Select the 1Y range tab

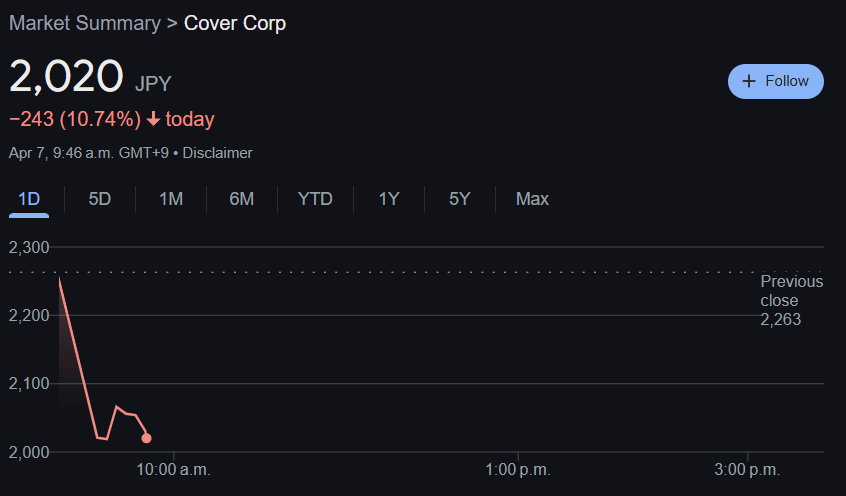tap(389, 199)
